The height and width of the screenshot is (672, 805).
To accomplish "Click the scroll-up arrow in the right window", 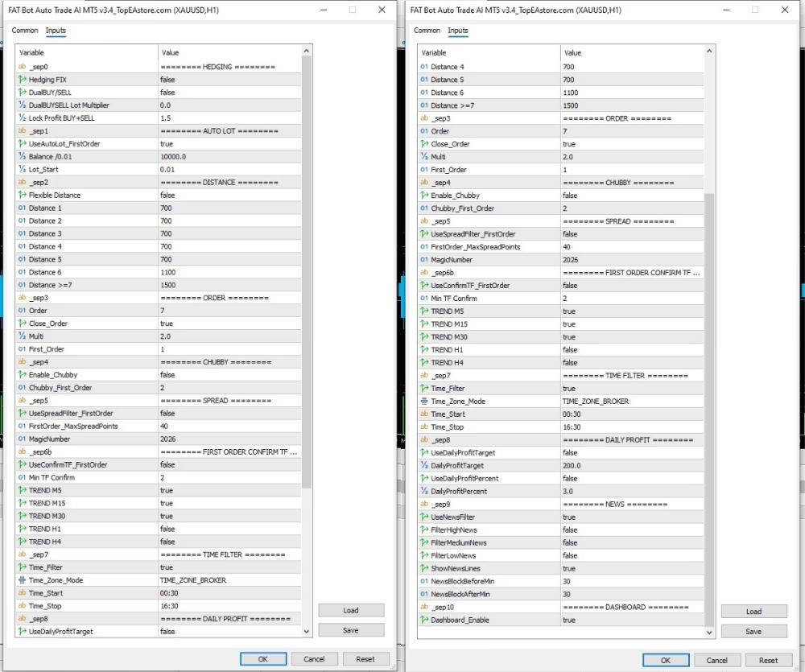I will 709,51.
